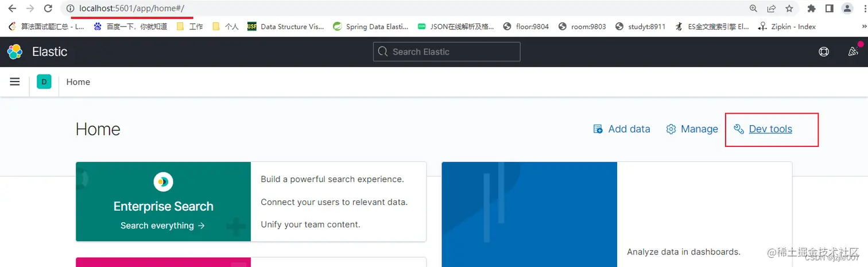This screenshot has height=267, width=868.
Task: Click the localhost:5601 address bar URL
Action: [131, 9]
